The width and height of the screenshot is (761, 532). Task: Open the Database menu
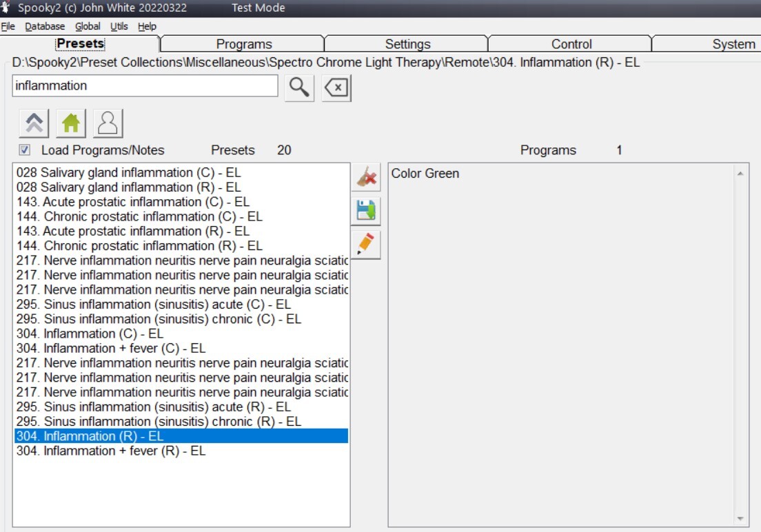tap(45, 26)
